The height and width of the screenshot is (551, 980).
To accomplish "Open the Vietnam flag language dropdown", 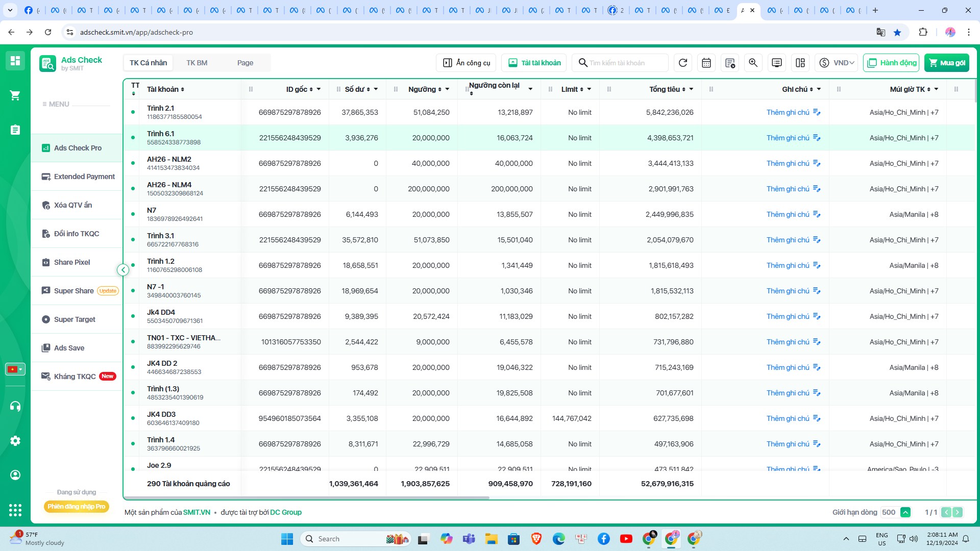I will pos(15,369).
